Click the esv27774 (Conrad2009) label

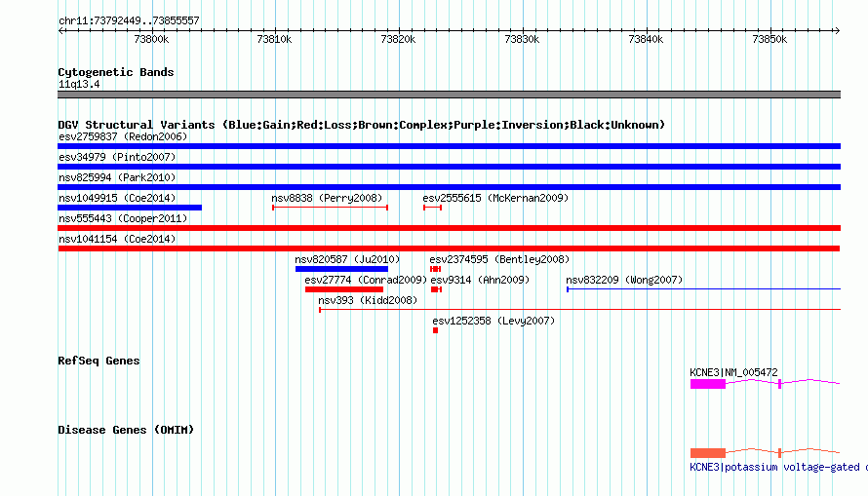[366, 280]
